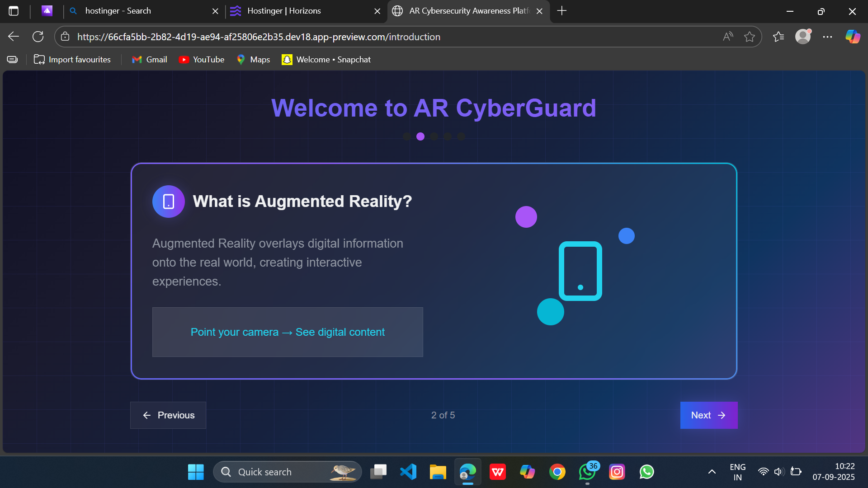This screenshot has height=488, width=868.
Task: Refresh the page with reload icon
Action: click(38, 37)
